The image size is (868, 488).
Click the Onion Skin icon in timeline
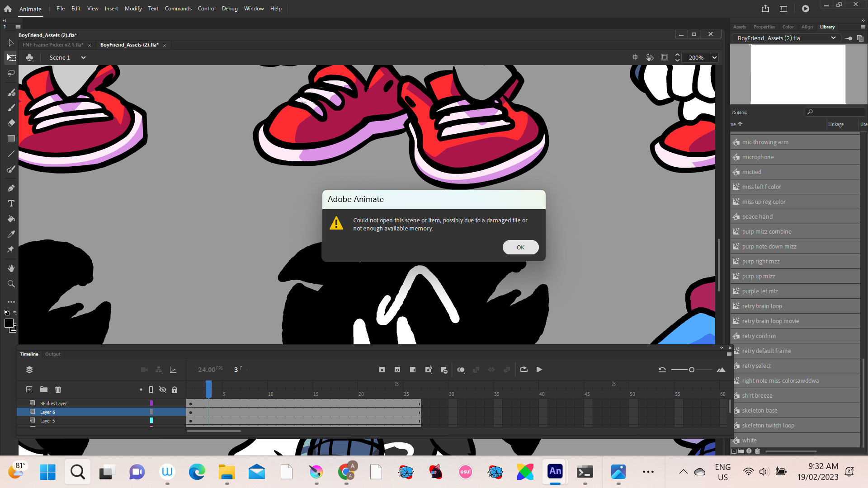click(x=461, y=370)
